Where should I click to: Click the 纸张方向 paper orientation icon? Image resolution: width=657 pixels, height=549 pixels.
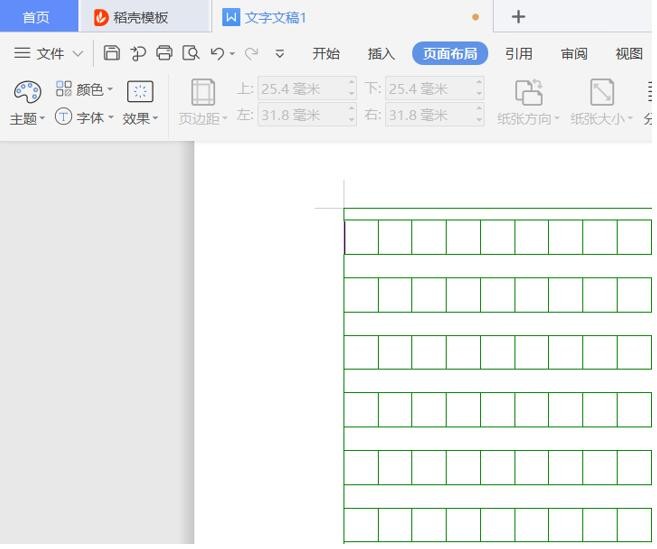(x=528, y=93)
